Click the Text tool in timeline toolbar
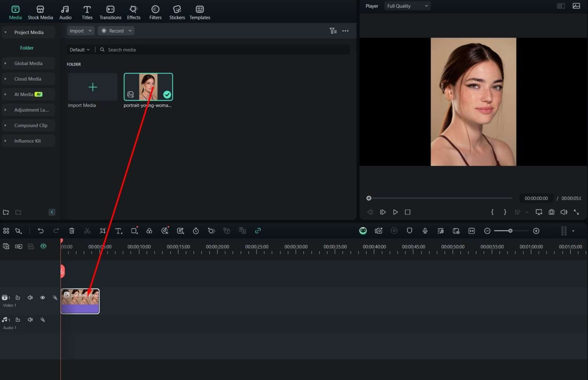 tap(119, 231)
